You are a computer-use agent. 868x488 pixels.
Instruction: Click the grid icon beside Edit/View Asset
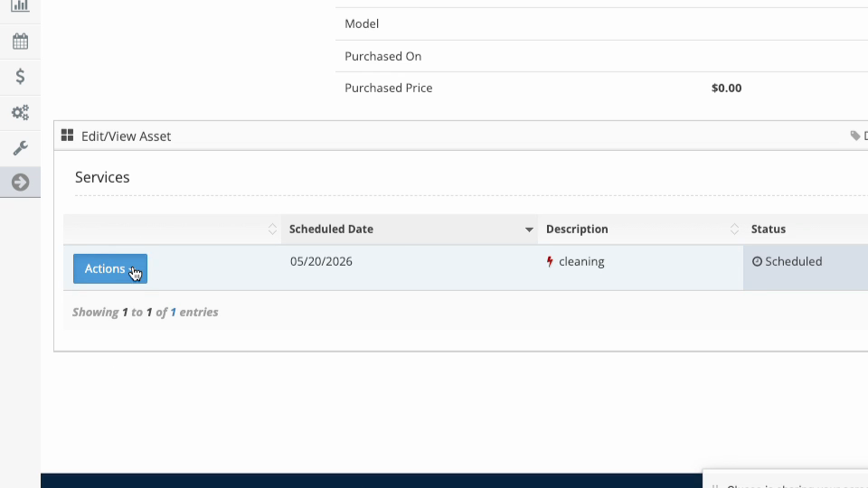click(67, 136)
